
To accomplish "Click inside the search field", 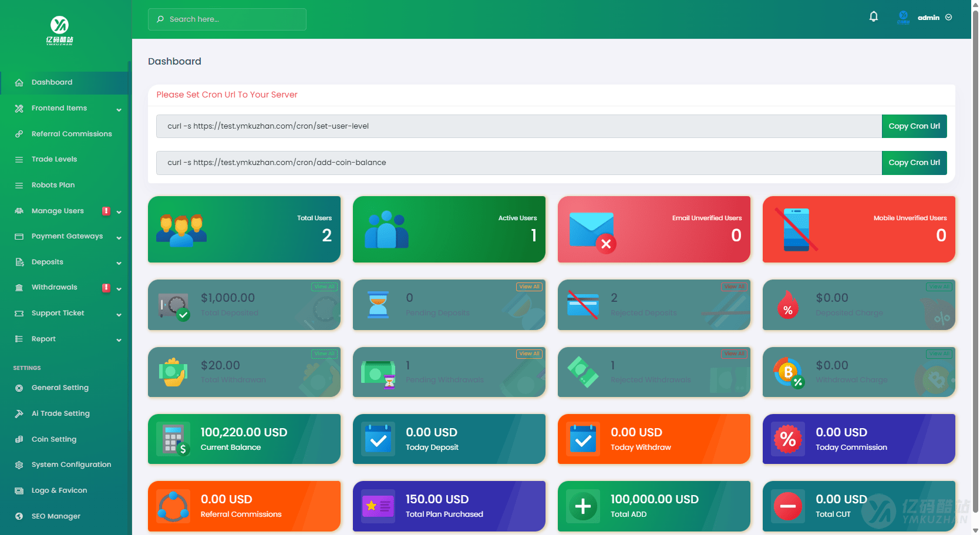I will click(x=227, y=19).
